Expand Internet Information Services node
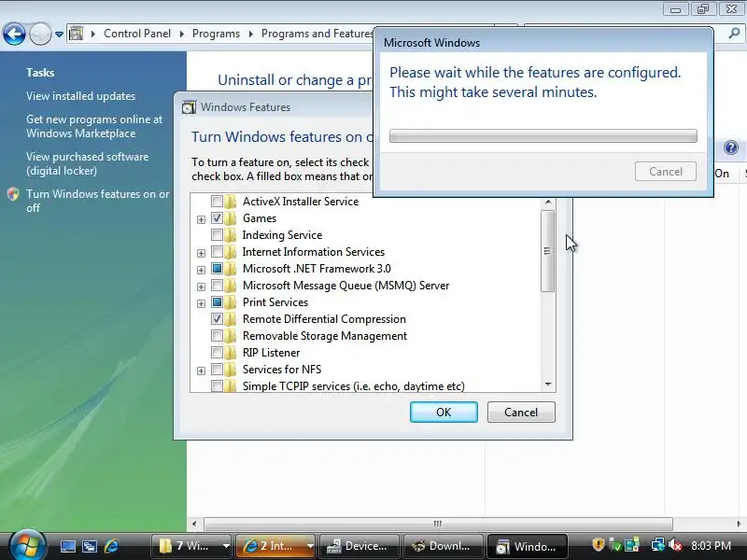Screen dimensions: 747x560 point(201,253)
